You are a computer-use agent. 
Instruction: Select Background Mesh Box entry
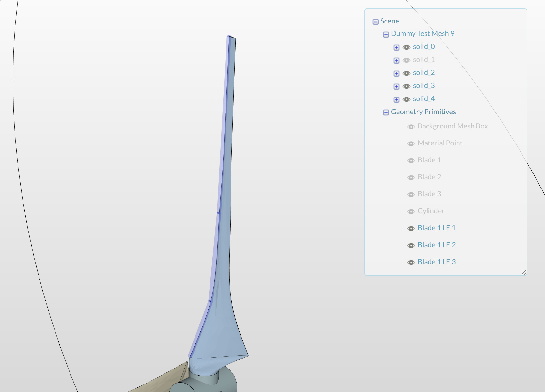coord(453,126)
